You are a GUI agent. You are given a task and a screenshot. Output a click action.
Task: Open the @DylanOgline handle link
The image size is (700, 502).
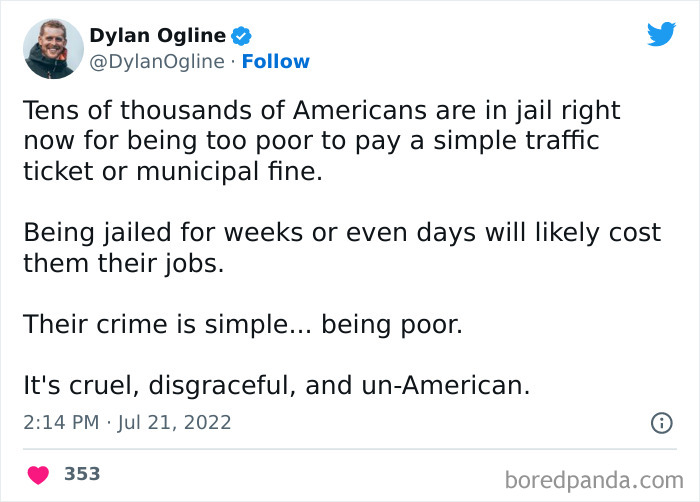[157, 62]
